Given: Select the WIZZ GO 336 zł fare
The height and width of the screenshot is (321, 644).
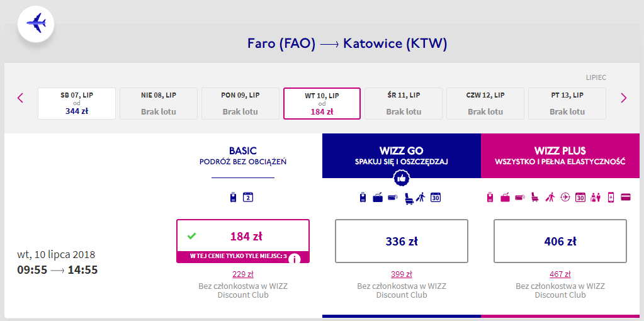Looking at the screenshot, I should click(401, 241).
